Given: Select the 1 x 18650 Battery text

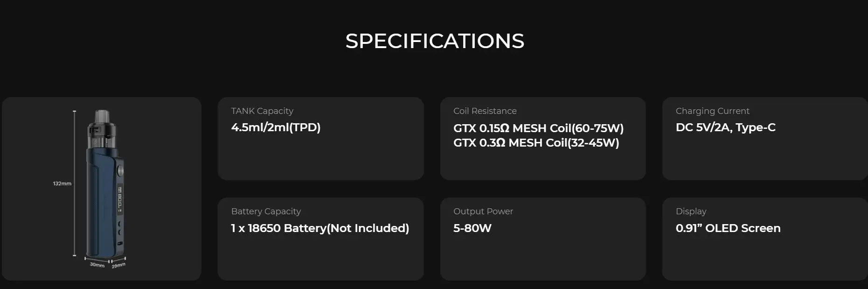Looking at the screenshot, I should [320, 228].
